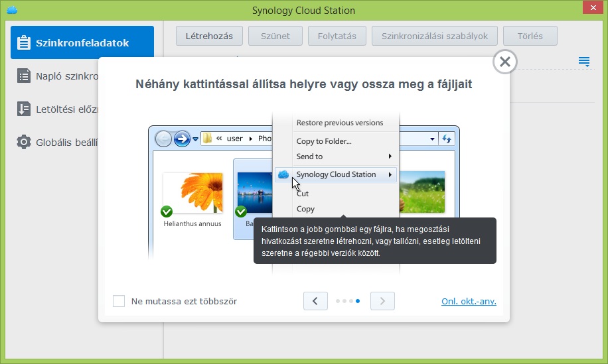The height and width of the screenshot is (364, 608).
Task: Jump to the second tutorial page dot
Action: pyautogui.click(x=344, y=301)
